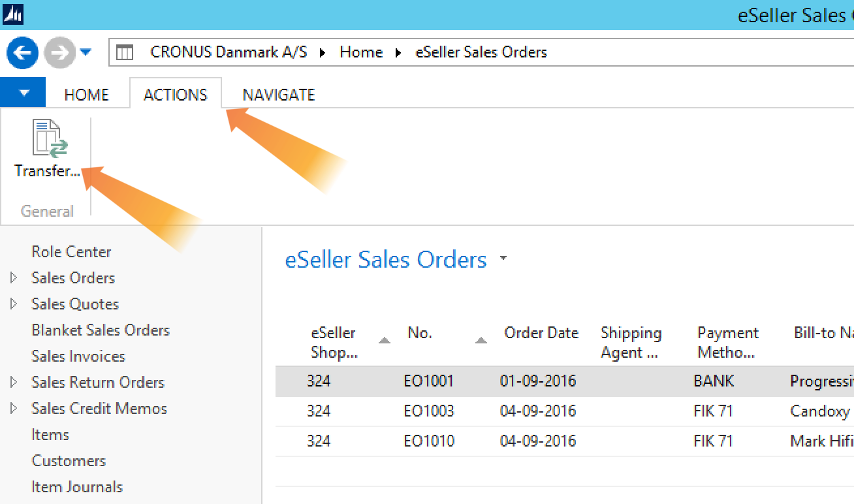Expand the Sales Credit Memos node

point(14,409)
